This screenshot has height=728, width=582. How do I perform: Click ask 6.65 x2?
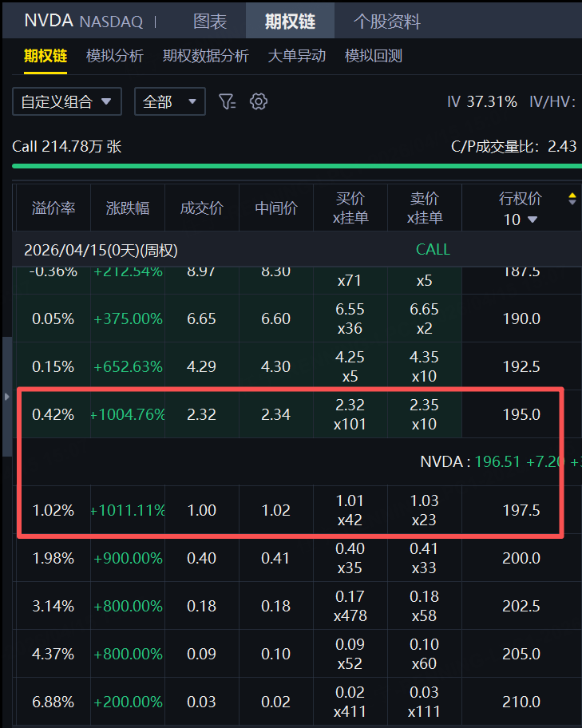pos(424,319)
